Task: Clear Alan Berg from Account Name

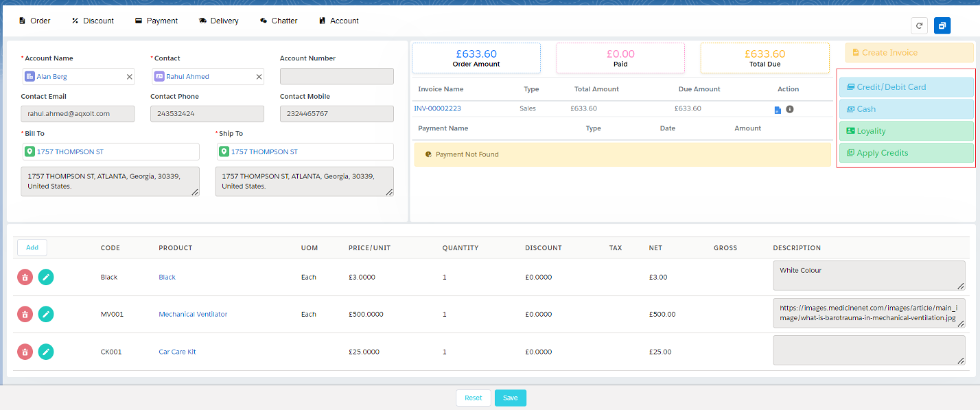Action: point(129,77)
